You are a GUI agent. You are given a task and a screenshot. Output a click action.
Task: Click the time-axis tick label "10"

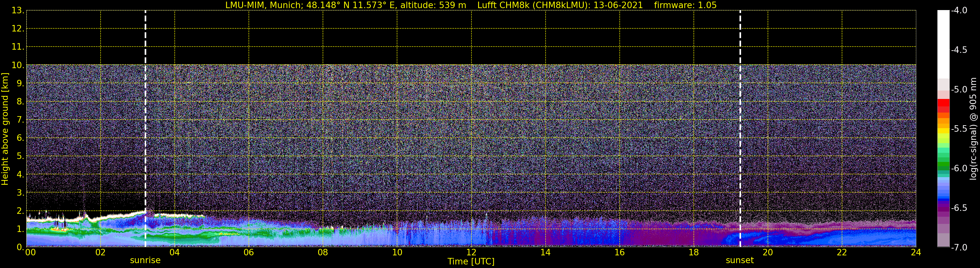(397, 252)
